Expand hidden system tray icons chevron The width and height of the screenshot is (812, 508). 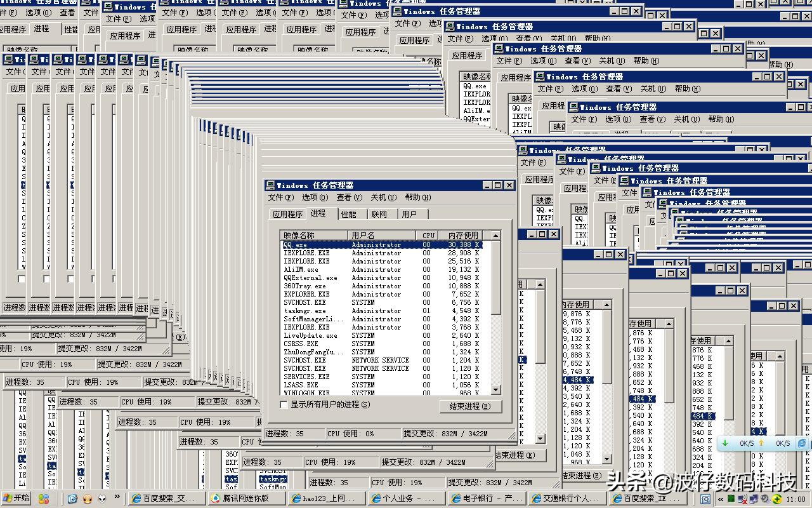coord(721,499)
